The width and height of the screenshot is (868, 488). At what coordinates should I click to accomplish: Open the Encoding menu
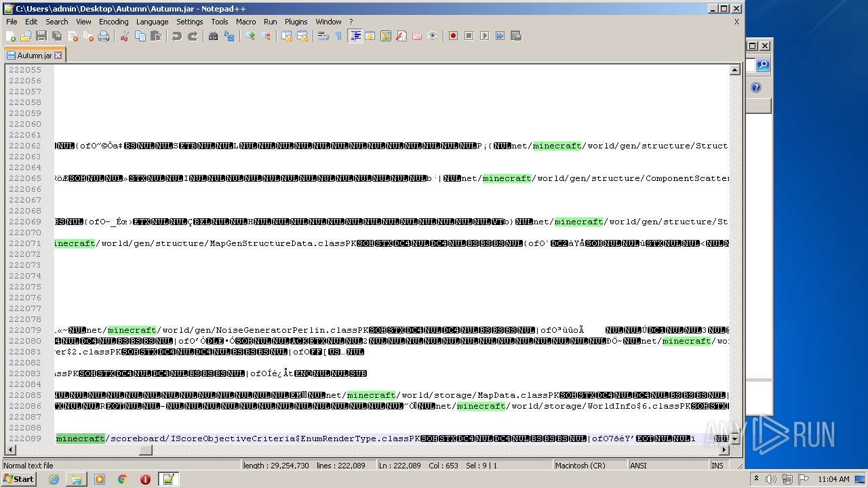114,22
